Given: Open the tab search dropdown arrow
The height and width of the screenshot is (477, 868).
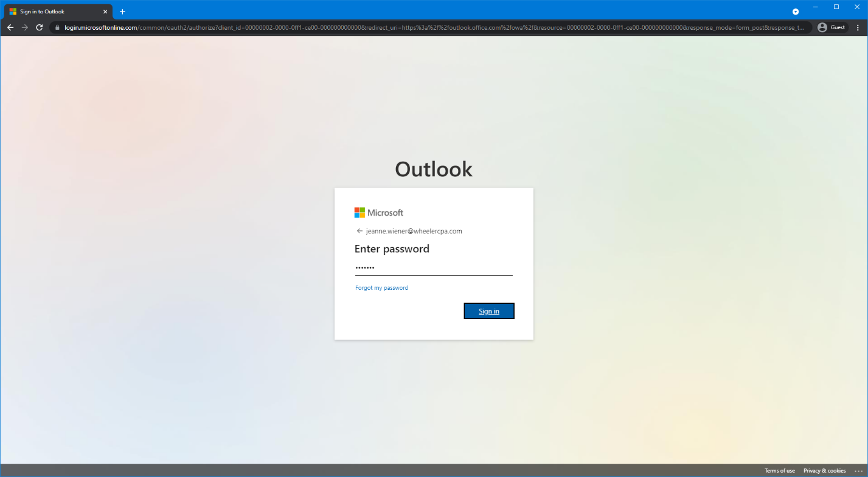Looking at the screenshot, I should 796,12.
